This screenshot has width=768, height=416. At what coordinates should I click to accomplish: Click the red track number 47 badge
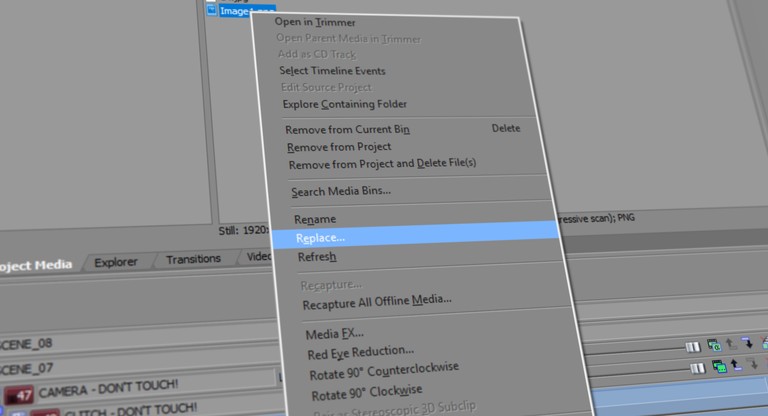pyautogui.click(x=19, y=395)
